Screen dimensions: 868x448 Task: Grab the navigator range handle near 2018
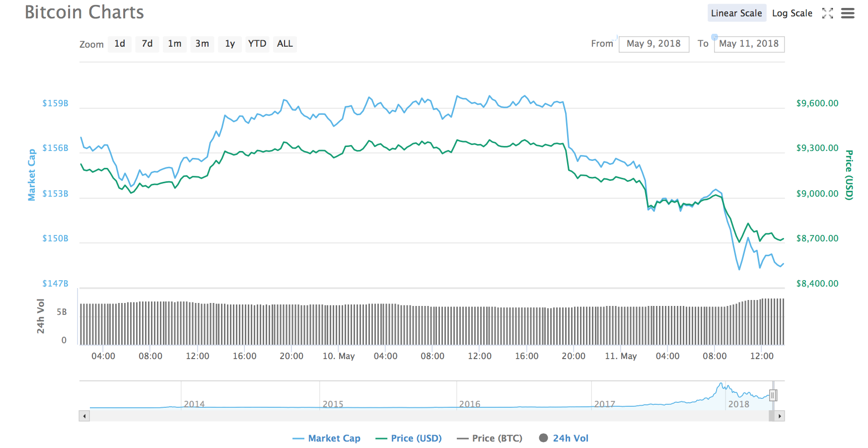click(x=773, y=395)
